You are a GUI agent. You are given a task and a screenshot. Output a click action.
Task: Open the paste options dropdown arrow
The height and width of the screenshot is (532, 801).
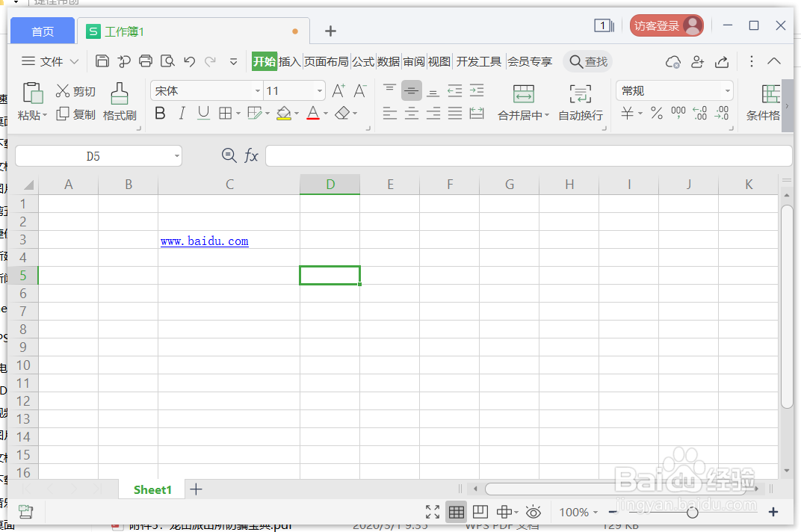click(45, 116)
